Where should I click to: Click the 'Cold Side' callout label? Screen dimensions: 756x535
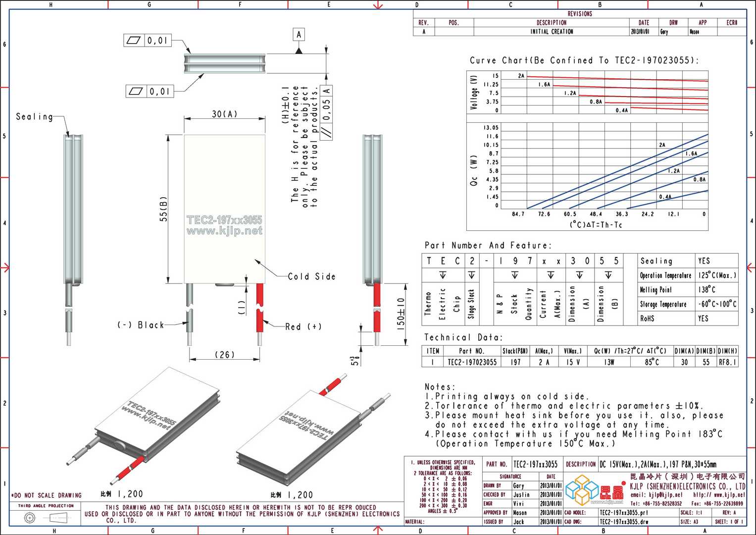pos(311,276)
